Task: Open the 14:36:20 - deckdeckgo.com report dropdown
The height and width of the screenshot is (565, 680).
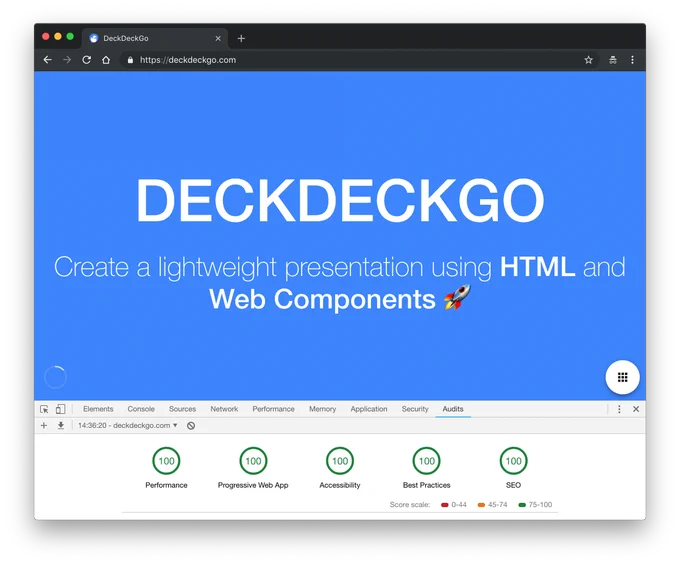Action: pos(128,425)
